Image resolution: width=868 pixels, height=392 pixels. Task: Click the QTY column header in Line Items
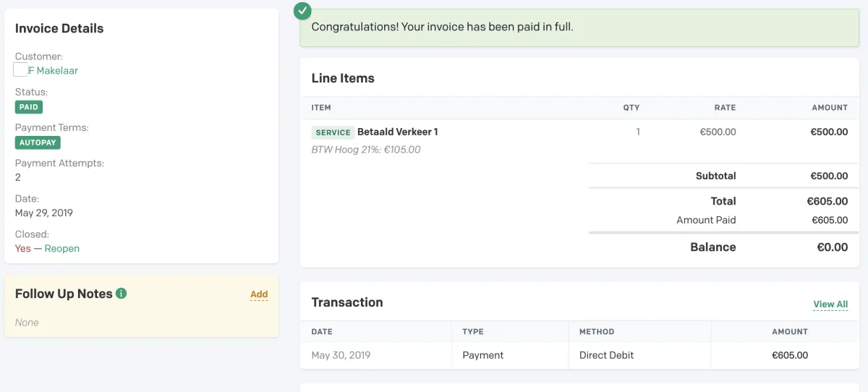631,108
